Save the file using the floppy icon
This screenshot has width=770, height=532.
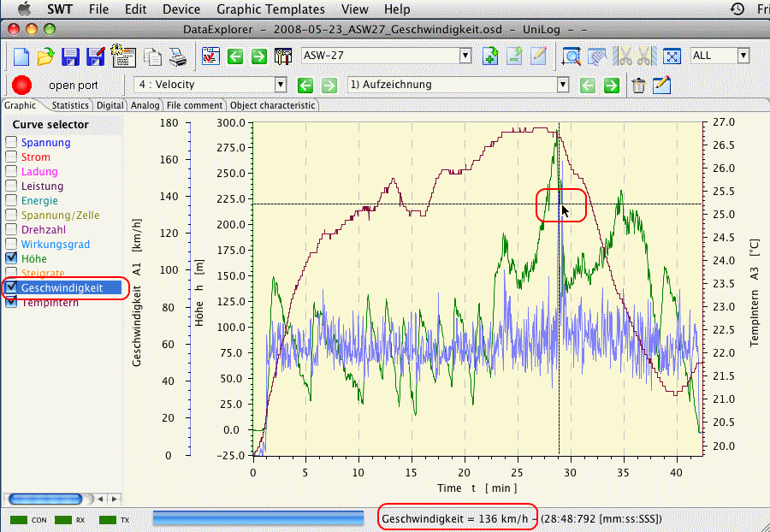[71, 56]
